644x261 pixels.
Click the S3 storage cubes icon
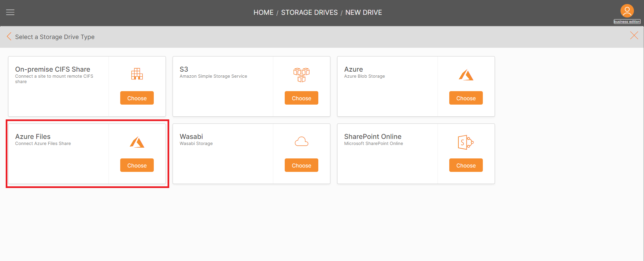tap(302, 75)
